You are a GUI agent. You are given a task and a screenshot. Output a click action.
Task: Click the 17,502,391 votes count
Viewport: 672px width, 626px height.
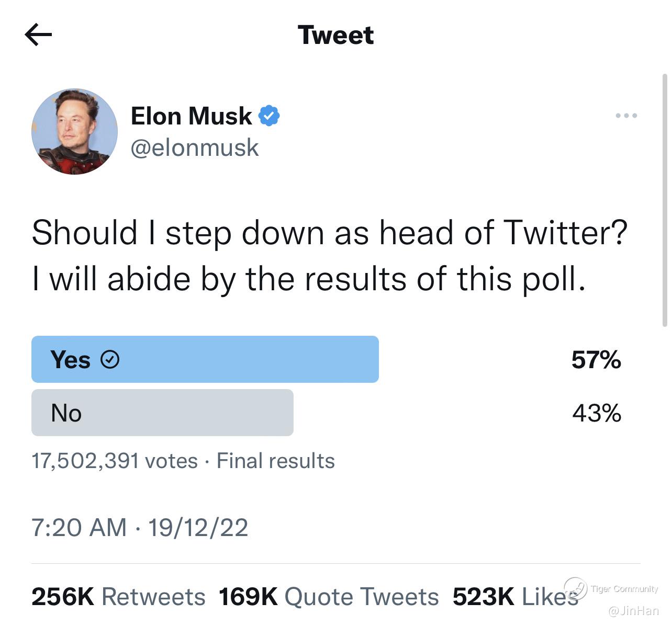pyautogui.click(x=115, y=461)
